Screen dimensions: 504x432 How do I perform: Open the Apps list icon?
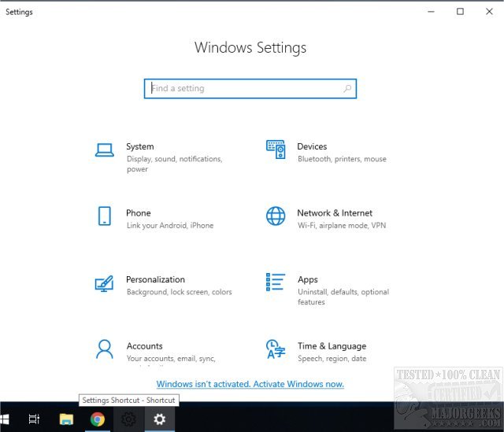pos(275,282)
